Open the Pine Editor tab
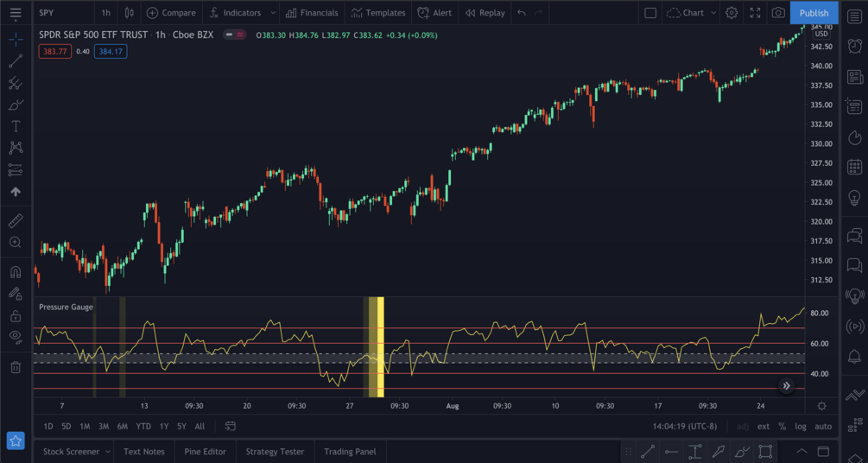Viewport: 868px width, 463px height. [206, 452]
